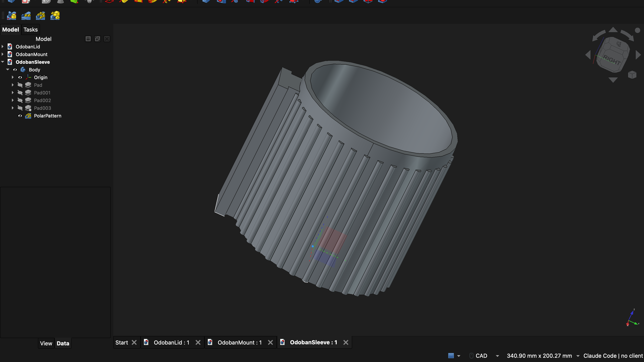Click the Origin axes icon in tree

[x=28, y=77]
